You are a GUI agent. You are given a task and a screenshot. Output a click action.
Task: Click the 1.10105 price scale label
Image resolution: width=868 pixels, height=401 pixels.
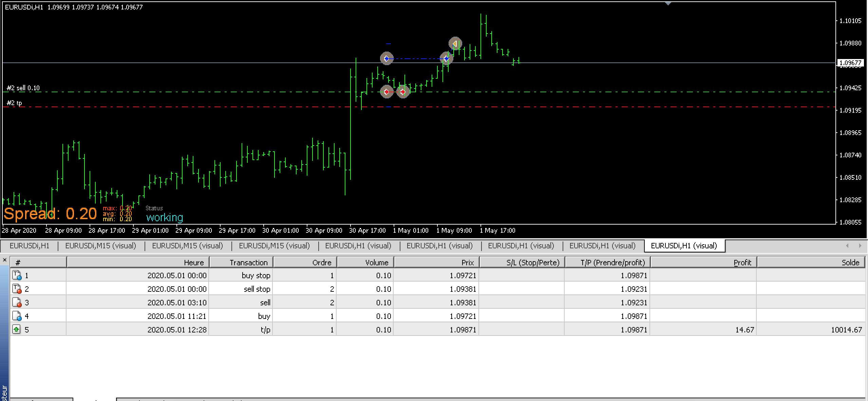[x=850, y=21]
